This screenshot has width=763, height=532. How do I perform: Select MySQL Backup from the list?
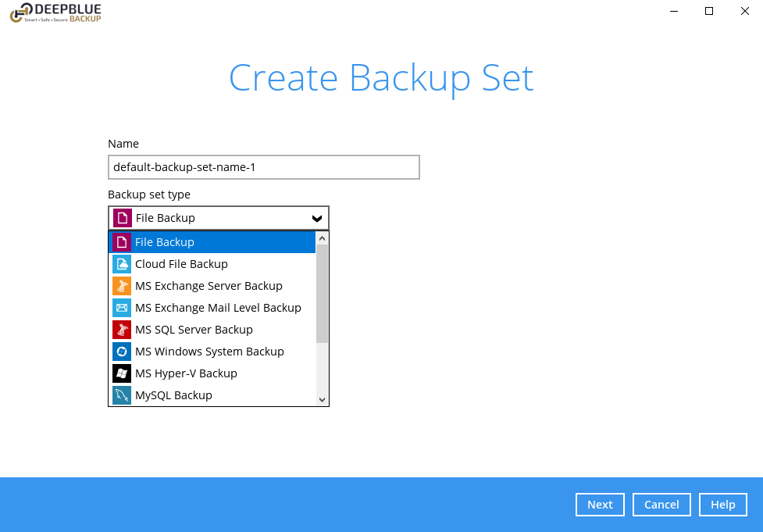[x=173, y=395]
